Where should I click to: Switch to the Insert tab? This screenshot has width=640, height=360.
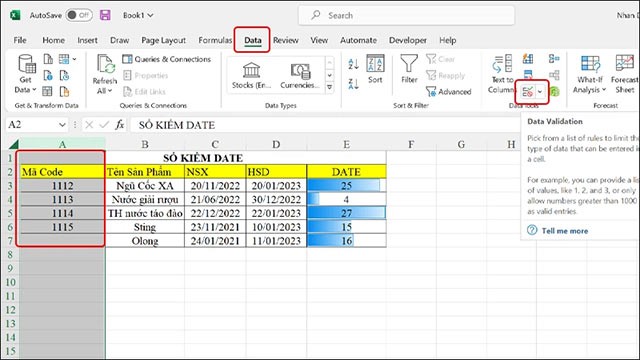click(87, 40)
